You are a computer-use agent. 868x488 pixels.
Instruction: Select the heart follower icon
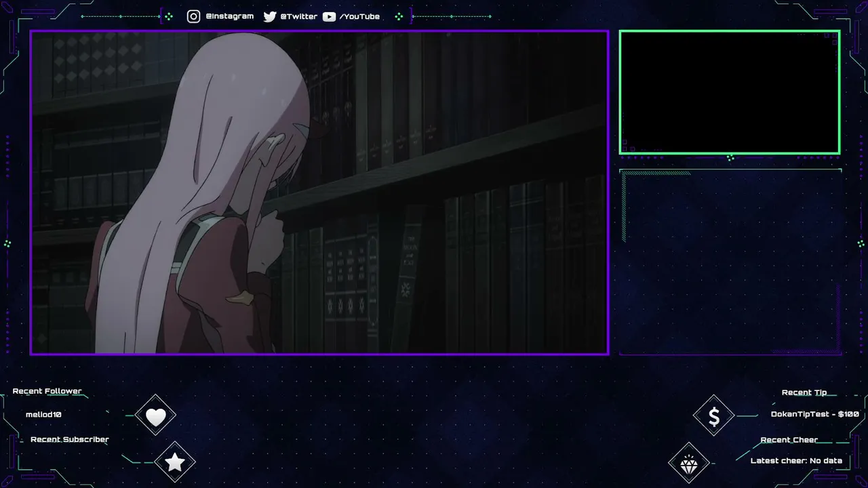(x=155, y=415)
